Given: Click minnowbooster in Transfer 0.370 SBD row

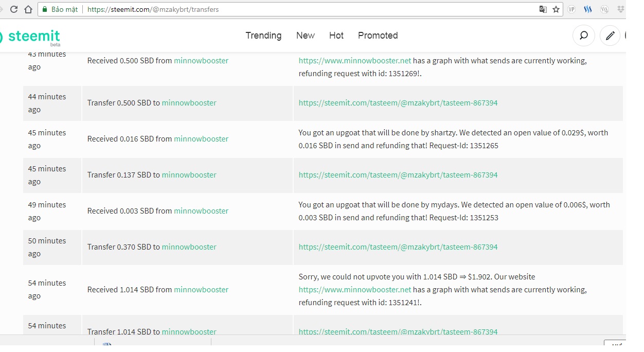Looking at the screenshot, I should tap(189, 247).
